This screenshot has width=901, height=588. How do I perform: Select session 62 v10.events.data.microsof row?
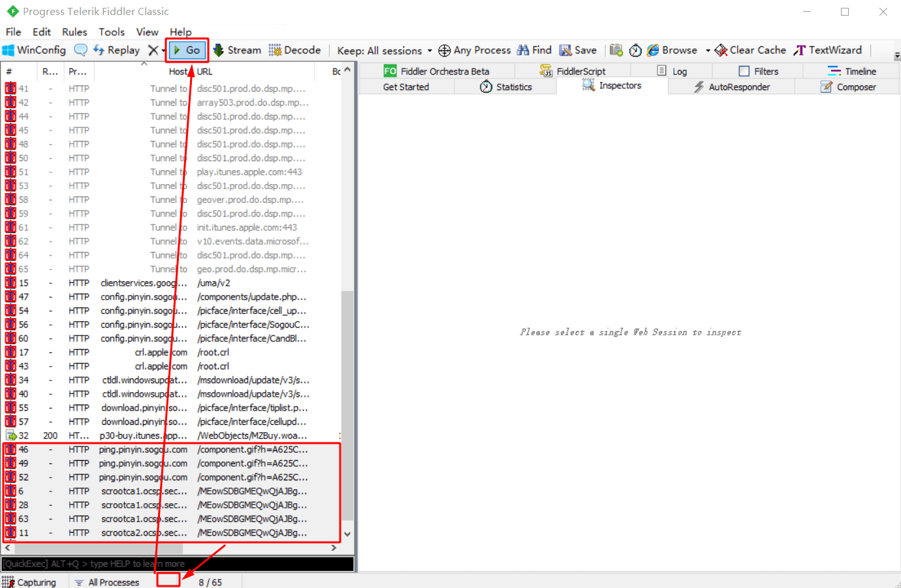pos(172,241)
